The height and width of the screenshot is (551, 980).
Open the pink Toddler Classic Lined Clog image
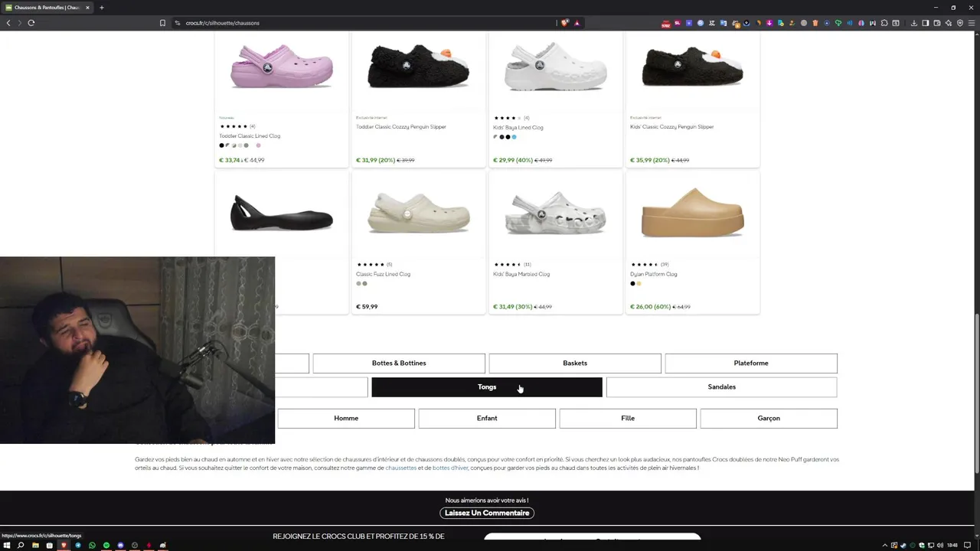pyautogui.click(x=282, y=67)
